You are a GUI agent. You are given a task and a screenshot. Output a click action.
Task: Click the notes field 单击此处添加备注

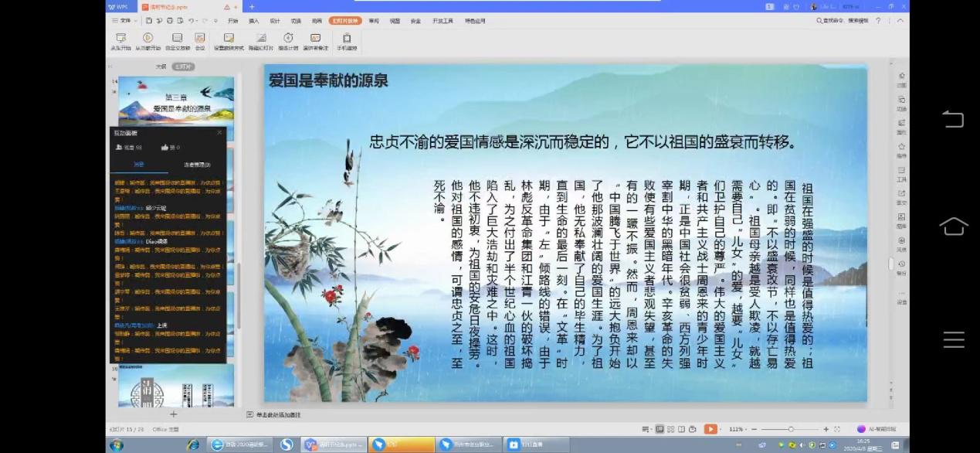click(279, 415)
